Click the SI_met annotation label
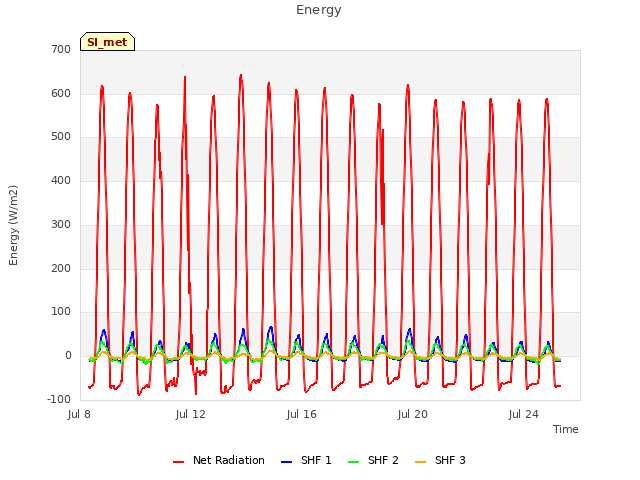This screenshot has width=640, height=480. click(x=107, y=42)
